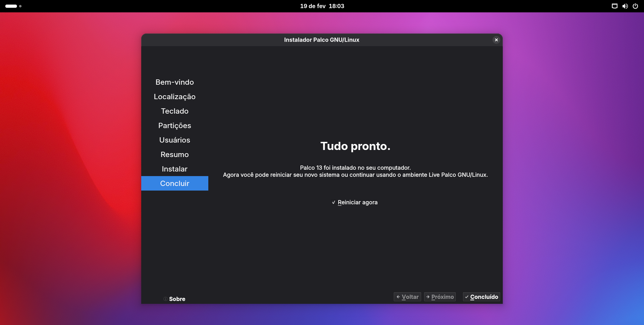Select the Teclado step in sidebar

click(x=174, y=111)
